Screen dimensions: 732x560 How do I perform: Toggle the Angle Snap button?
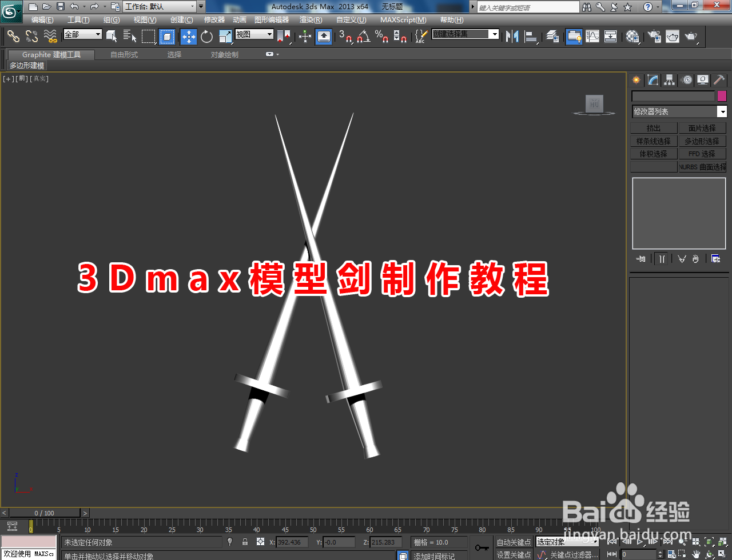point(364,37)
